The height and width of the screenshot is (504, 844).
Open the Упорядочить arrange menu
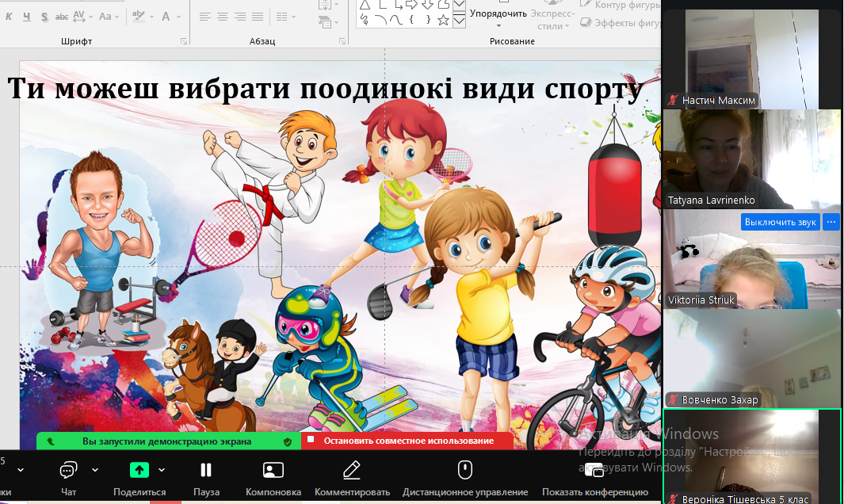tap(498, 13)
